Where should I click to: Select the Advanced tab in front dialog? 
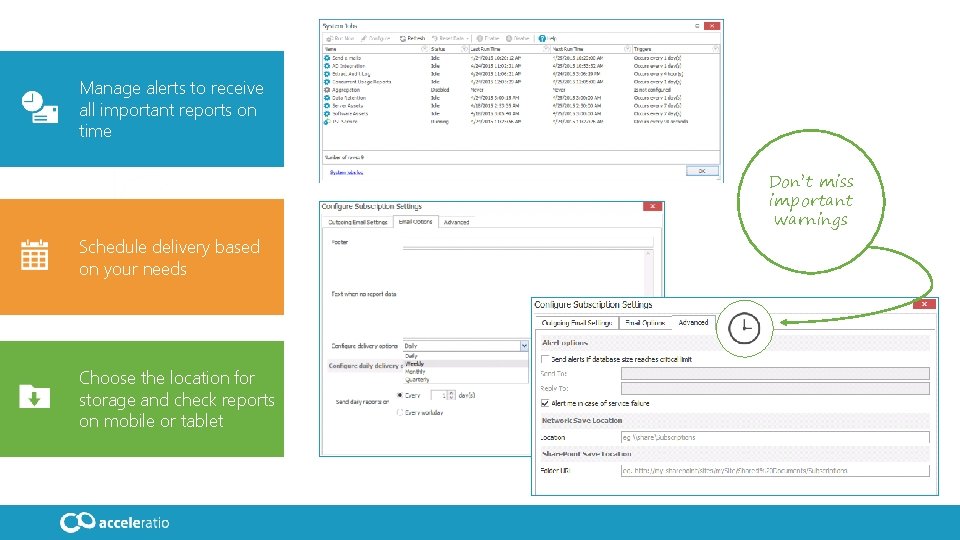coord(693,322)
